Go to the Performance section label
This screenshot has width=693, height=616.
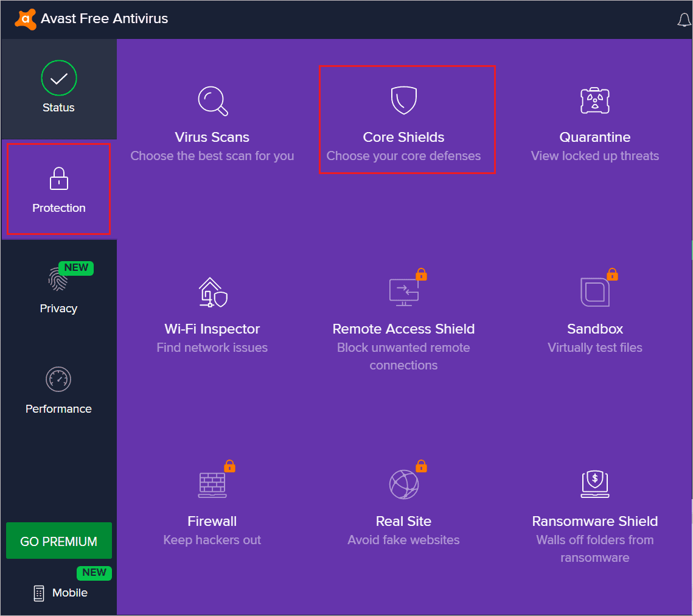coord(58,408)
